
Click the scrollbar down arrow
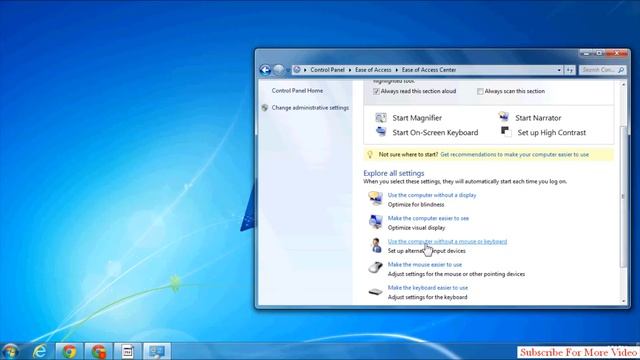click(623, 301)
